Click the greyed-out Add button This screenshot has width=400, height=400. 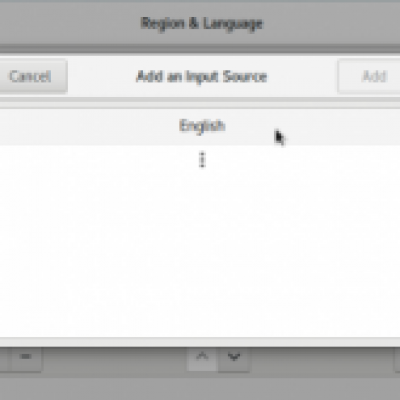pos(370,76)
